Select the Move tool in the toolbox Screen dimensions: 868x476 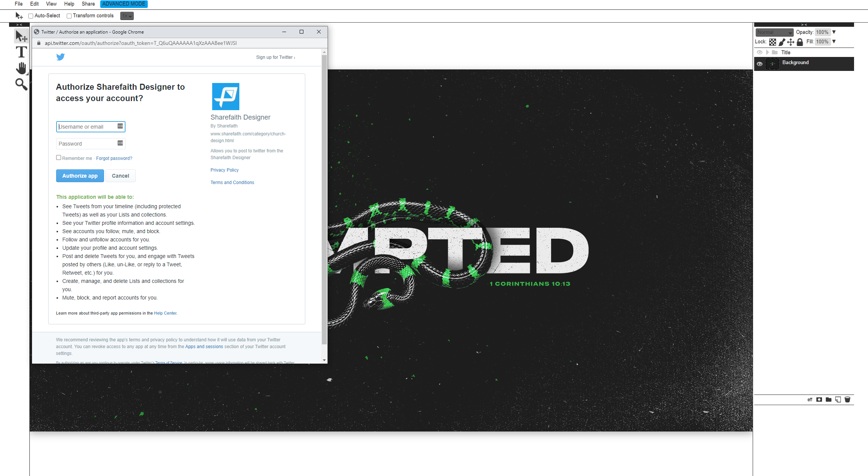tap(21, 36)
